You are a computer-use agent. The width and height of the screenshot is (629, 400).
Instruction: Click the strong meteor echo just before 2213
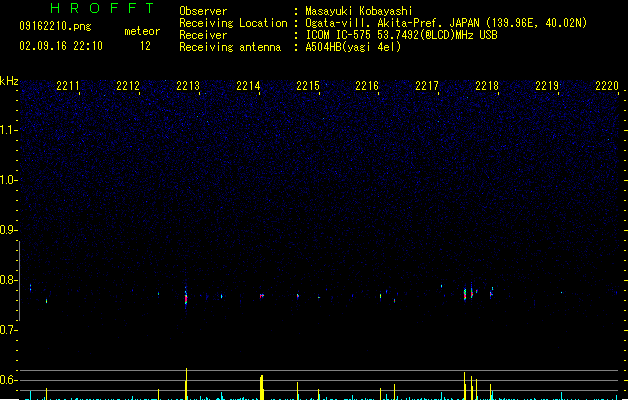tap(186, 298)
